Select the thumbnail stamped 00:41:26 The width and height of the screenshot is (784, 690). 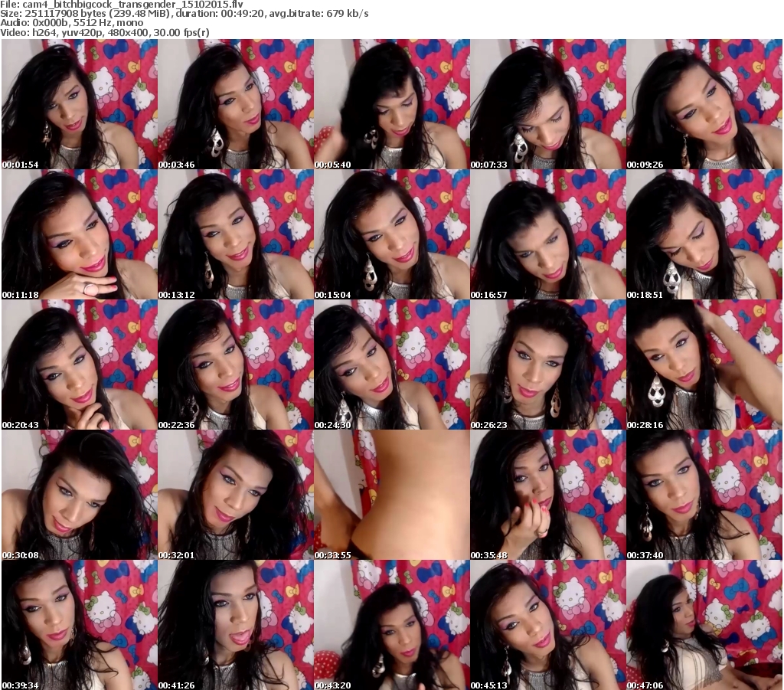pyautogui.click(x=236, y=625)
